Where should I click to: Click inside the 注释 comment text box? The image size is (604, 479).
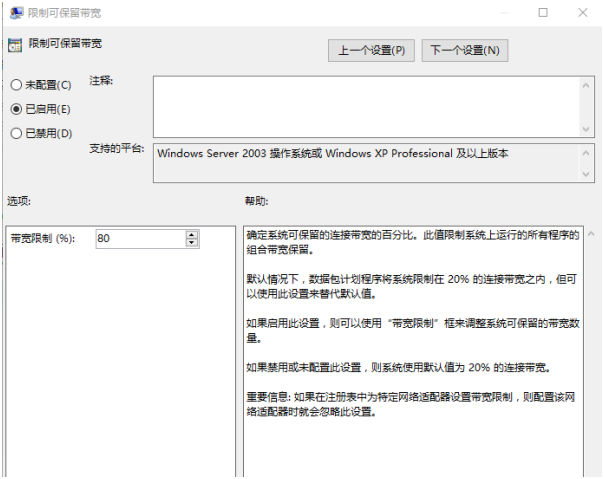[x=367, y=107]
